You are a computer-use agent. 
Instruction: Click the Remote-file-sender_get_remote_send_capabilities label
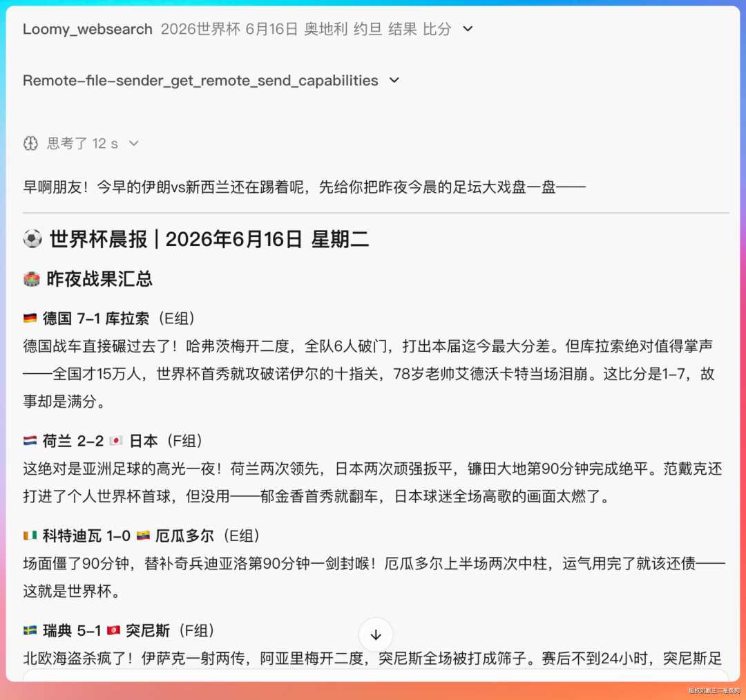tap(200, 80)
